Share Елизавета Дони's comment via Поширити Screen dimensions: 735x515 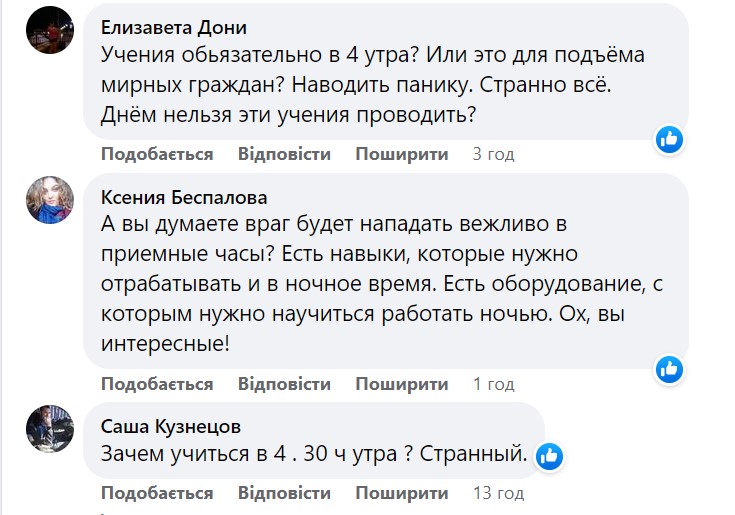401,155
